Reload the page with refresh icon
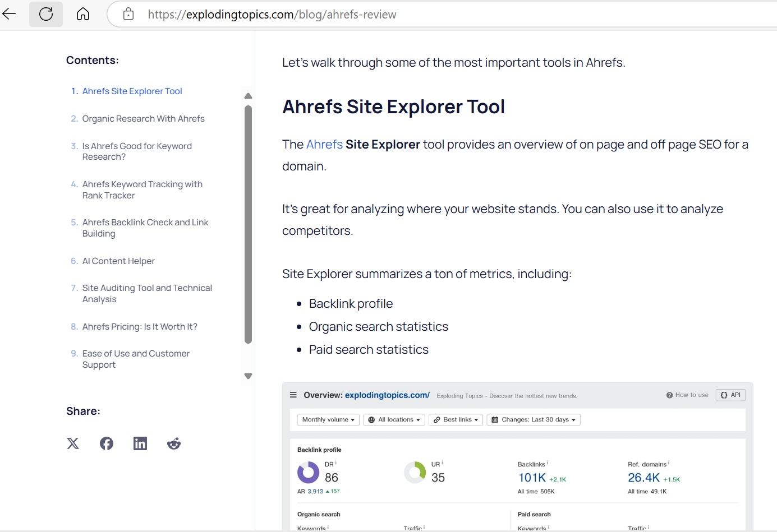 click(46, 14)
